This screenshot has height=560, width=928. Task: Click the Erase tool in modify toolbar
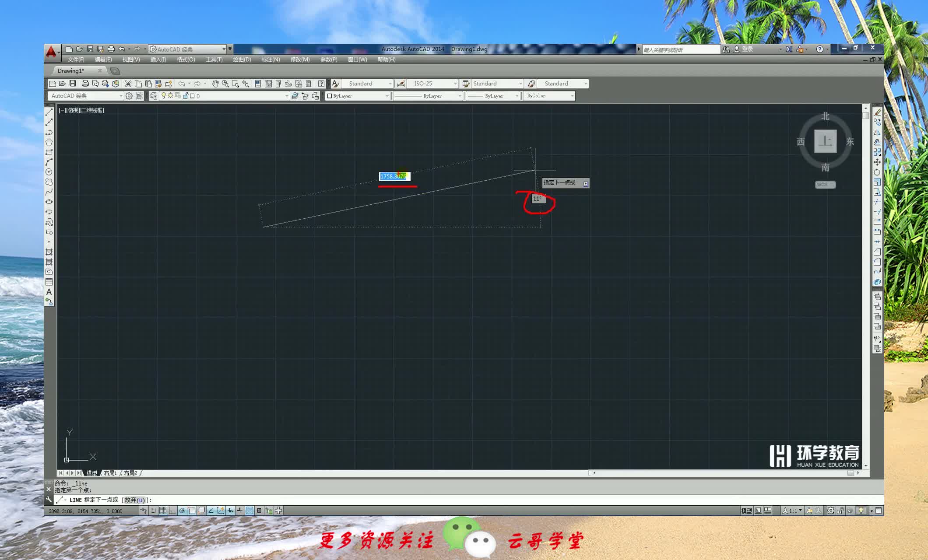click(x=877, y=112)
